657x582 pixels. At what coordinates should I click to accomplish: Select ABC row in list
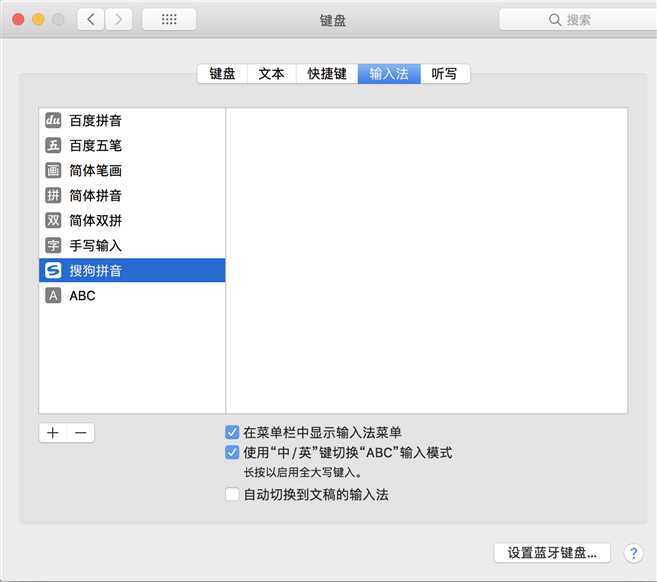point(132,295)
